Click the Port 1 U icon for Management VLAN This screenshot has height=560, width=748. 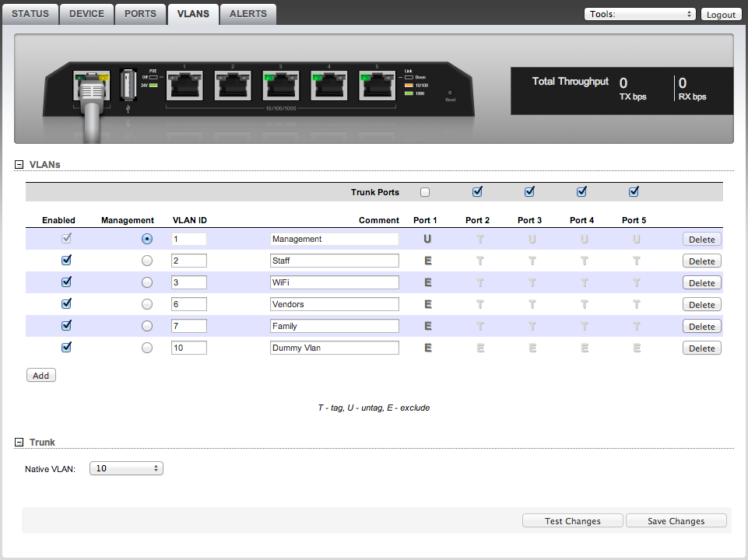[427, 239]
